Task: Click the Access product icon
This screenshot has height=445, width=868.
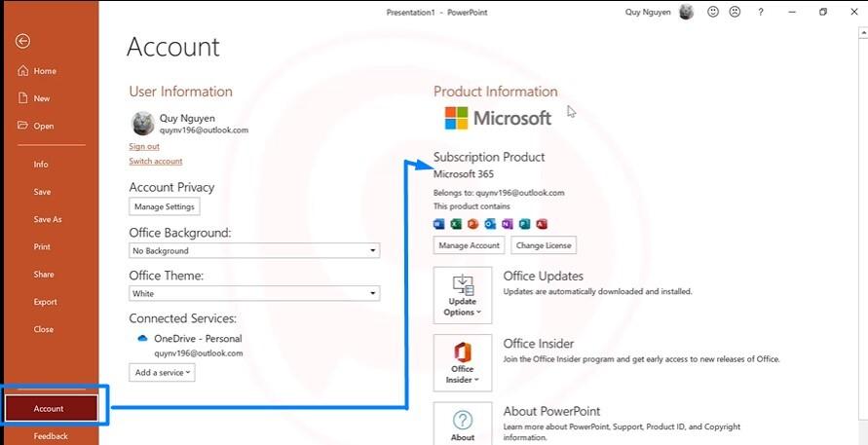Action: [542, 224]
